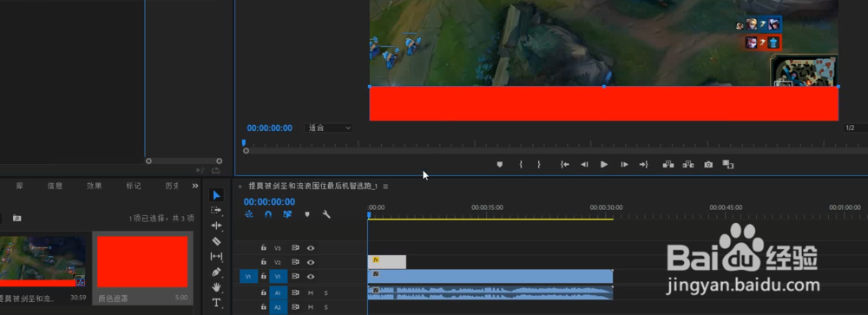The height and width of the screenshot is (315, 868).
Task: Toggle V1 source patching button
Action: tap(248, 276)
